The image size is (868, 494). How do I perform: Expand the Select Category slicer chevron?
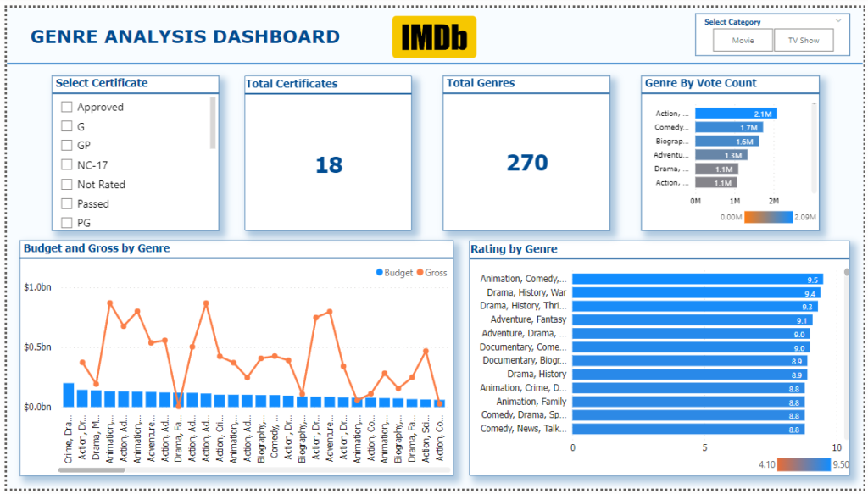[838, 21]
